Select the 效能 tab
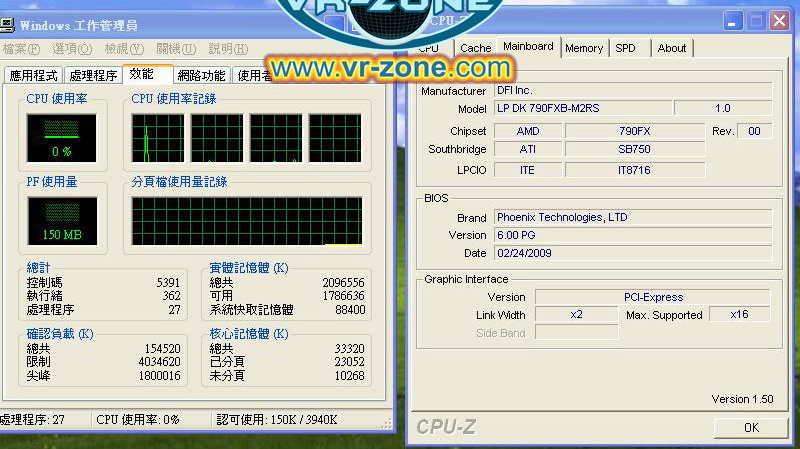This screenshot has width=800, height=449. tap(147, 74)
